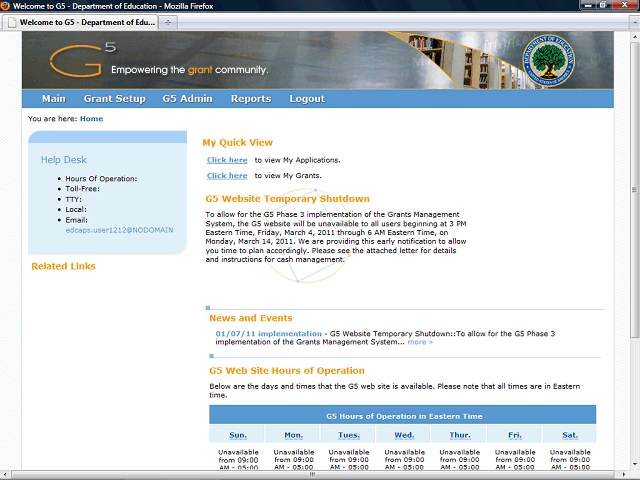The height and width of the screenshot is (480, 640).
Task: Open the Grant Setup menu
Action: pyautogui.click(x=114, y=99)
